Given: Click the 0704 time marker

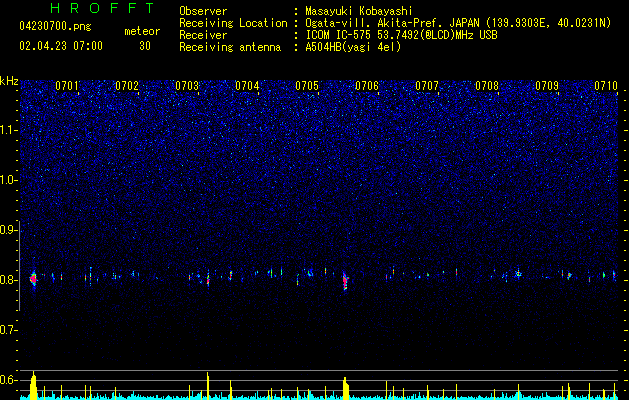Looking at the screenshot, I should click(247, 86).
